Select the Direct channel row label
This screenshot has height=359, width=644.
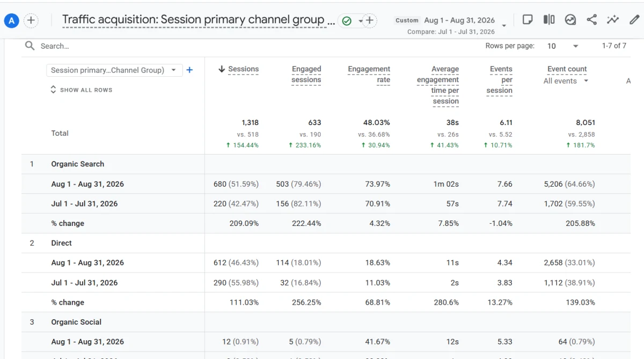[61, 243]
